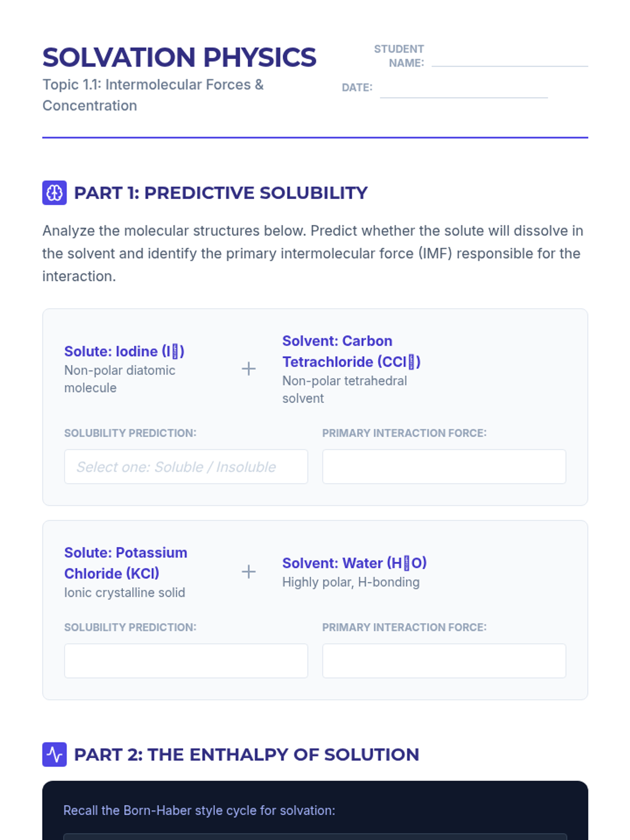Screen dimensions: 630x840
Task: Click the Solute: Iodine label
Action: tap(124, 351)
